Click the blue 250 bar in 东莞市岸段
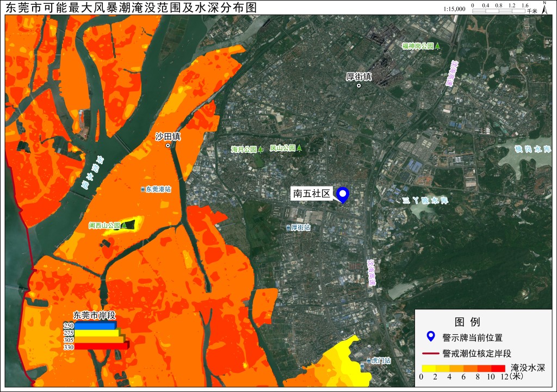Screen dimensions: 557x392 [95, 325]
